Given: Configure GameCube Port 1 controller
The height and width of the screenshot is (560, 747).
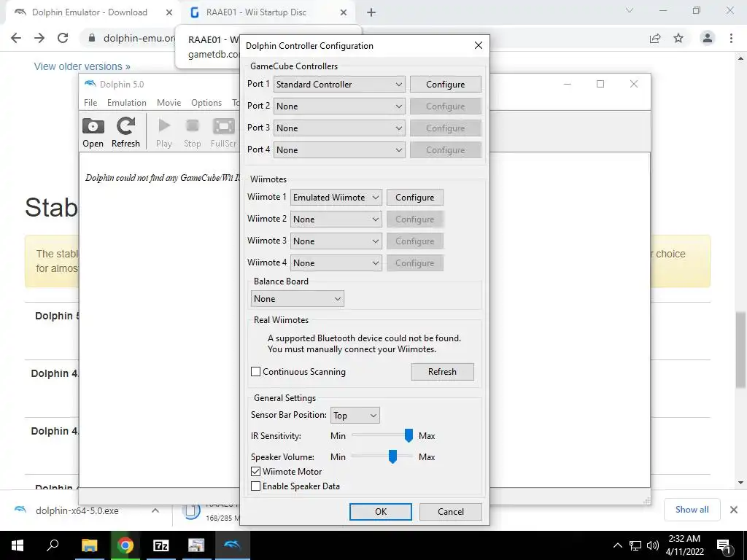Looking at the screenshot, I should pos(446,85).
